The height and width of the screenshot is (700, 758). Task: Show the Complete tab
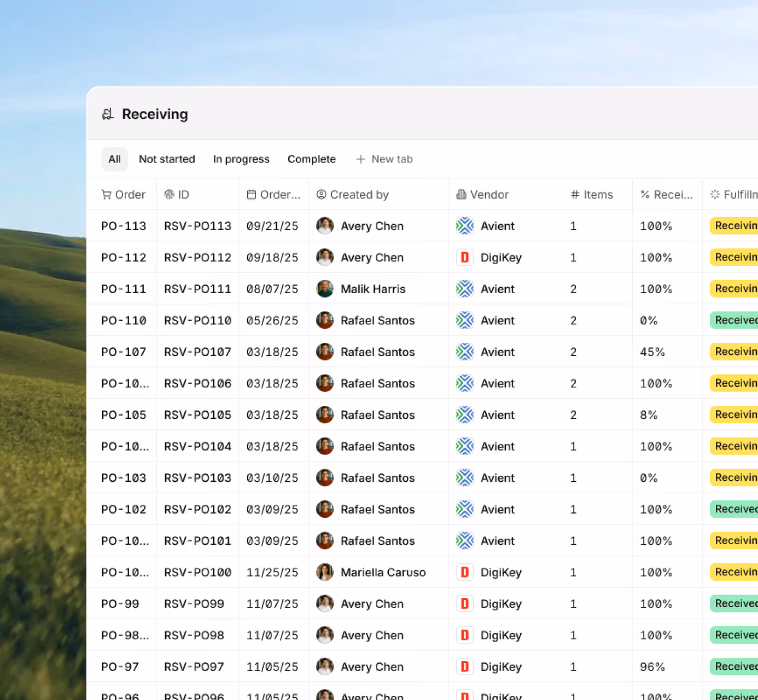[312, 159]
